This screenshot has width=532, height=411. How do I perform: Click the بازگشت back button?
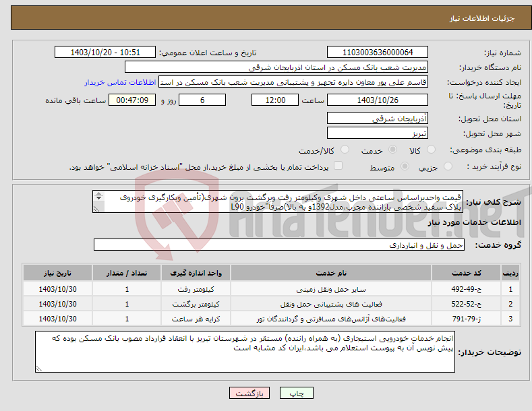pyautogui.click(x=249, y=393)
